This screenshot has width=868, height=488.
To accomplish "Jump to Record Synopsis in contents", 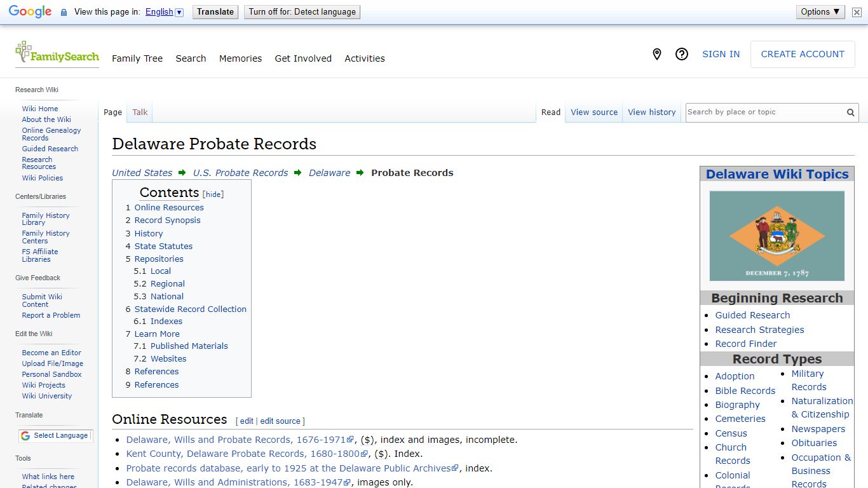I will point(167,220).
